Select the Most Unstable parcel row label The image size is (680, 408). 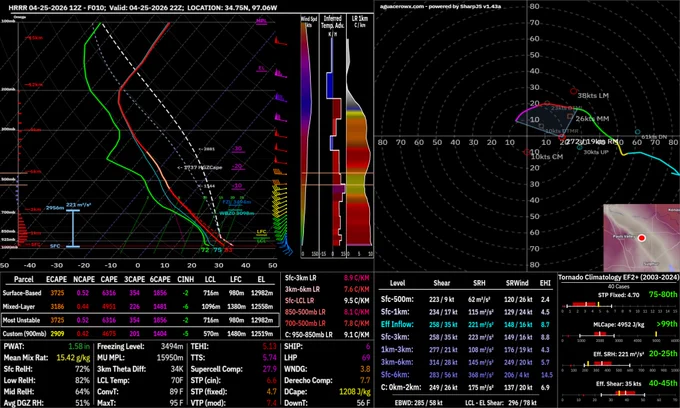click(x=21, y=320)
